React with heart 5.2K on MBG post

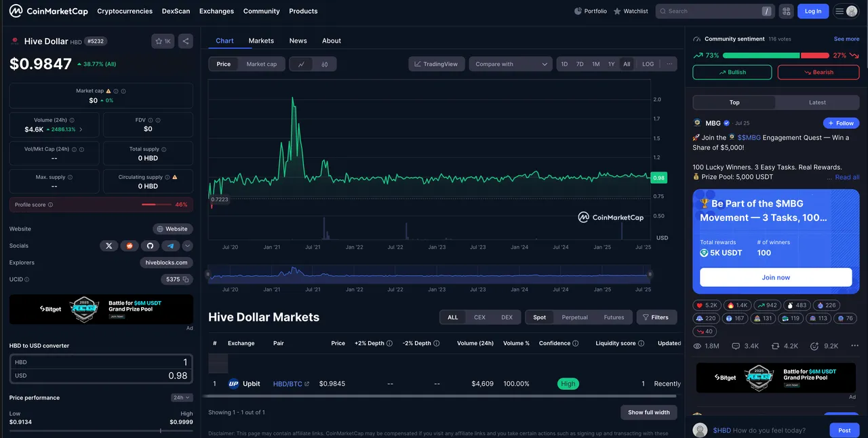pyautogui.click(x=706, y=306)
